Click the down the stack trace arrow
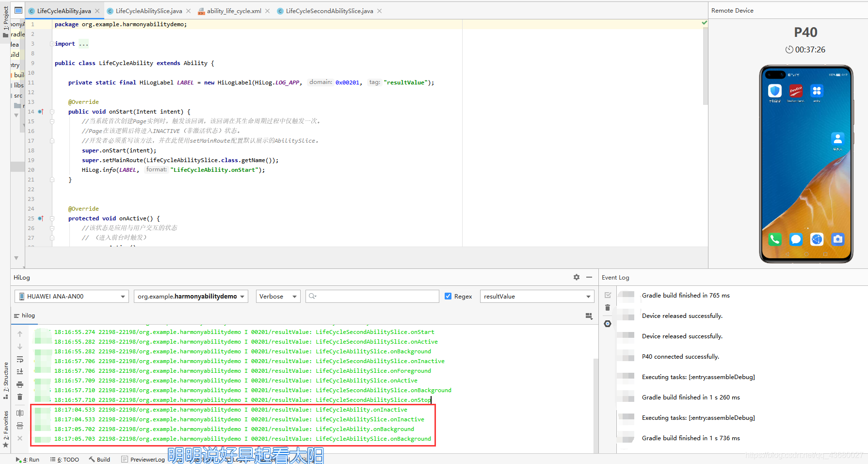This screenshot has height=464, width=868. pos(20,347)
